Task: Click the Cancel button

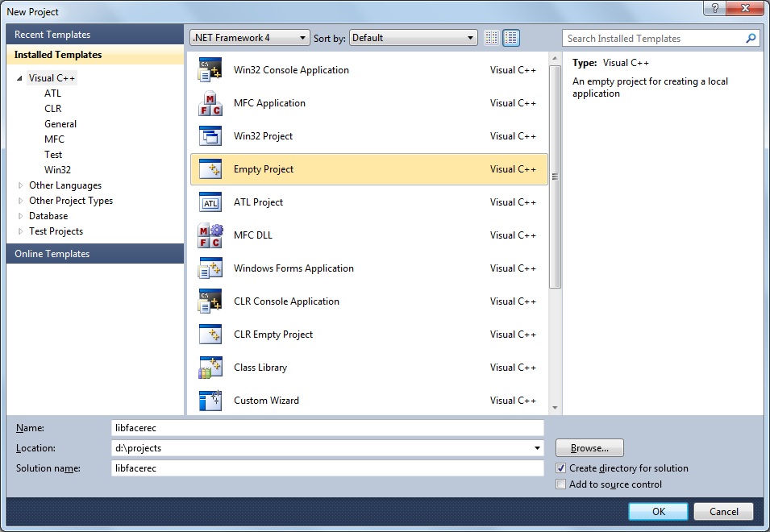Action: tap(723, 511)
